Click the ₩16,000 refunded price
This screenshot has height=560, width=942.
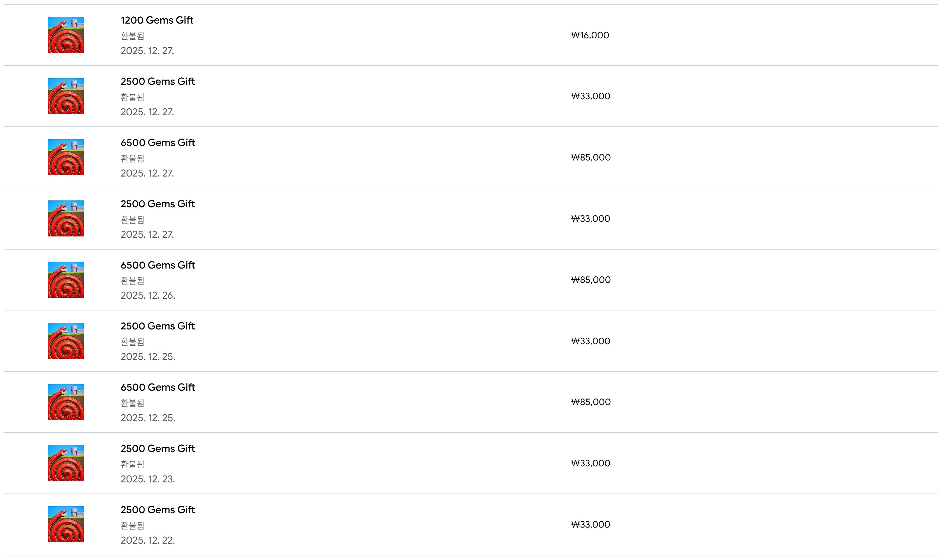[590, 35]
